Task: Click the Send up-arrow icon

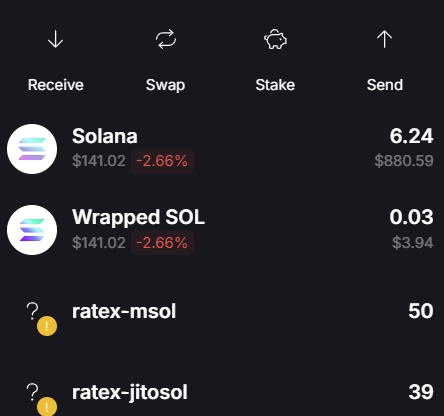Action: [x=384, y=39]
